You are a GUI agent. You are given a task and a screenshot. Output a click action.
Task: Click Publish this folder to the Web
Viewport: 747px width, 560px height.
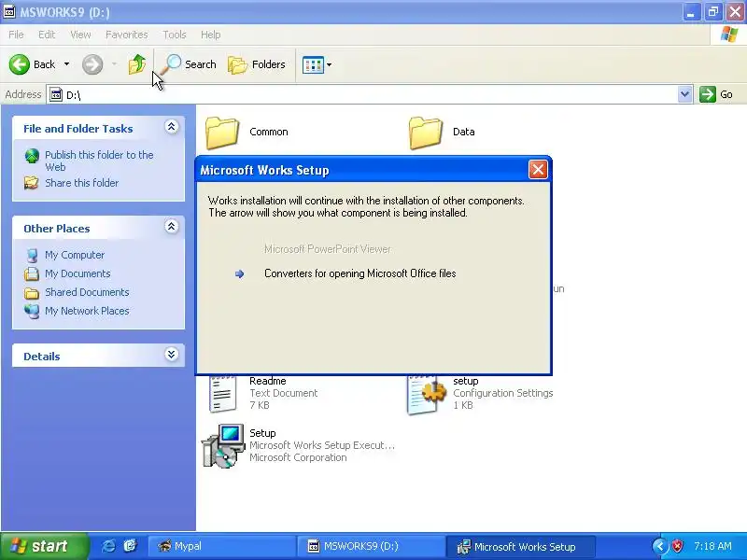point(99,161)
